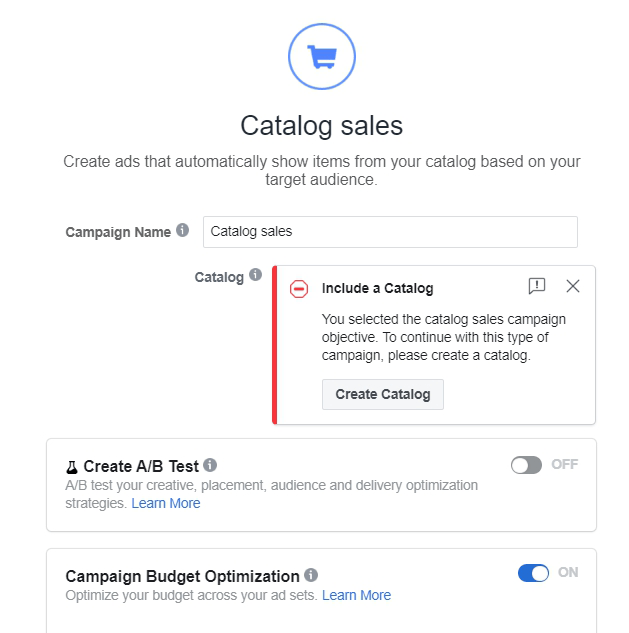Focus the Campaign Name text field

pos(390,232)
